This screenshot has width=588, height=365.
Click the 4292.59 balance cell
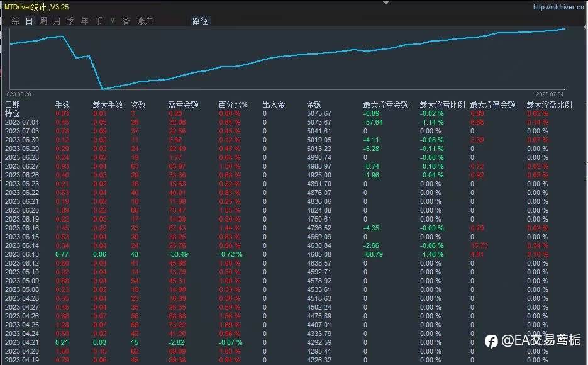coord(319,342)
